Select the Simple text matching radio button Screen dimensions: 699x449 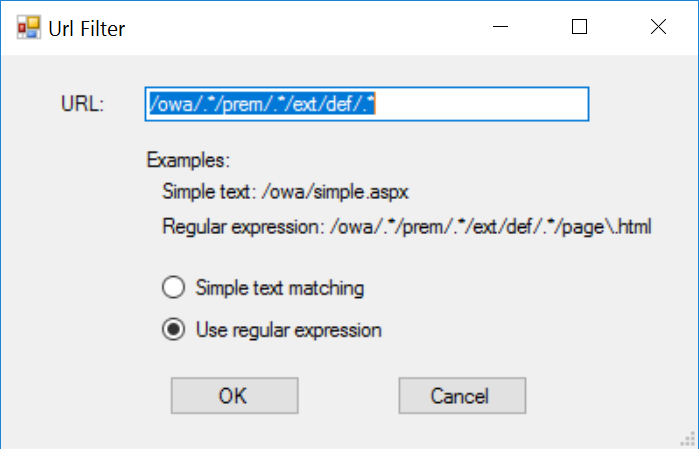pos(173,288)
